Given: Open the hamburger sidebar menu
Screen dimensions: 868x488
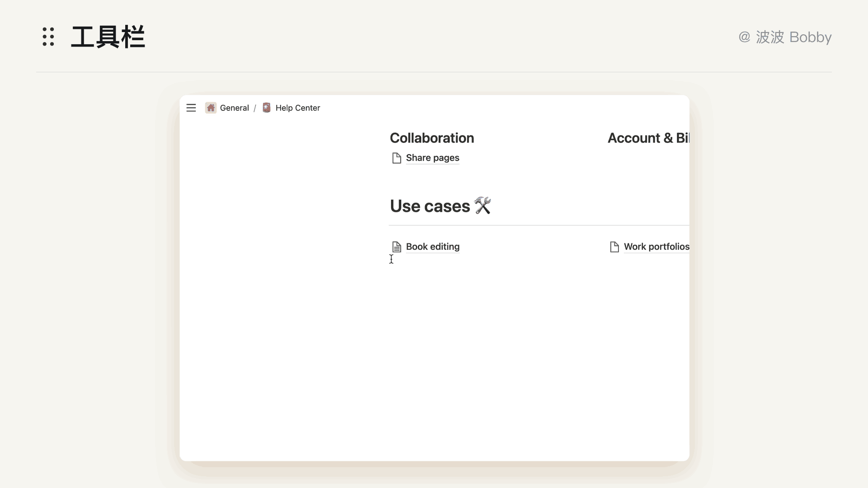Looking at the screenshot, I should click(191, 108).
